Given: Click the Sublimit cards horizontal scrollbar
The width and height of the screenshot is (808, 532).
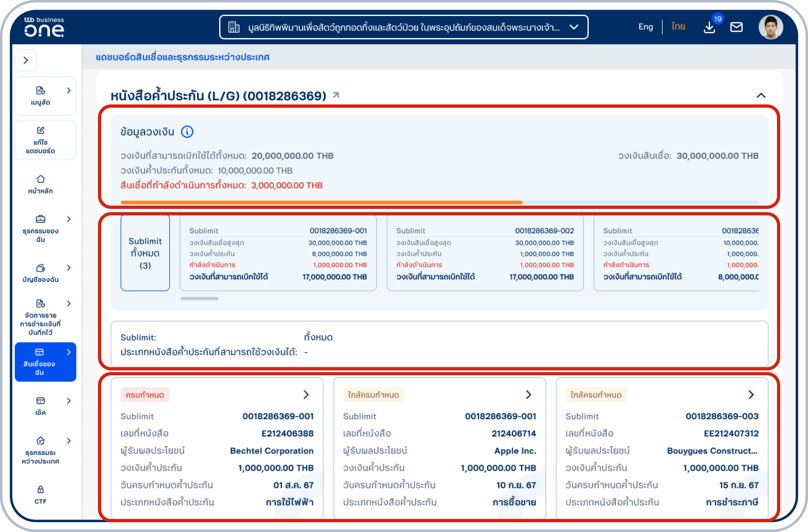Looking at the screenshot, I should 200,299.
